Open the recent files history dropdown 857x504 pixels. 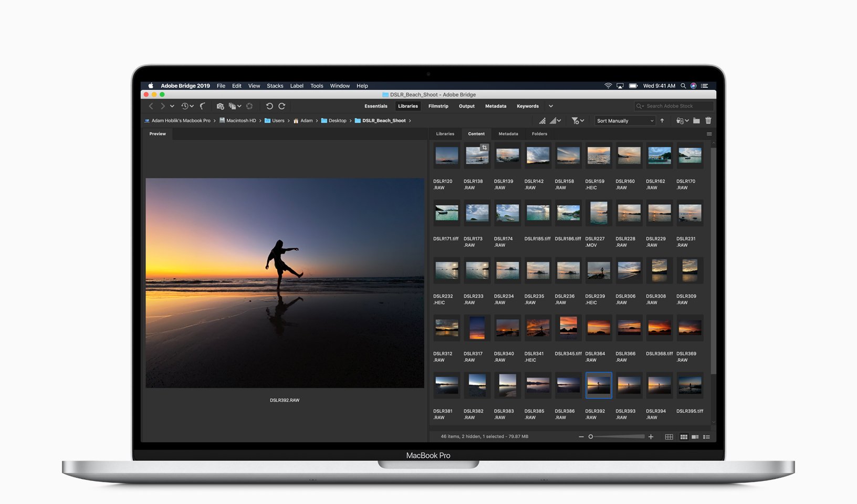point(187,106)
